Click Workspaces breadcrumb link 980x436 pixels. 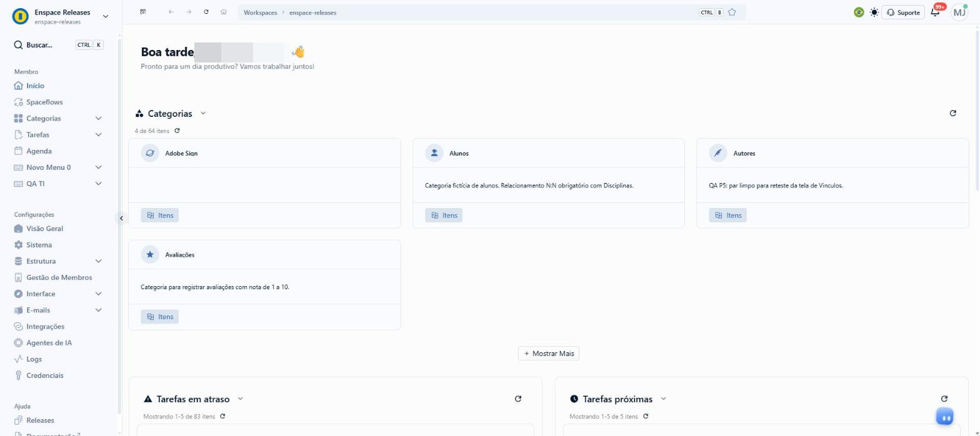[x=260, y=12]
